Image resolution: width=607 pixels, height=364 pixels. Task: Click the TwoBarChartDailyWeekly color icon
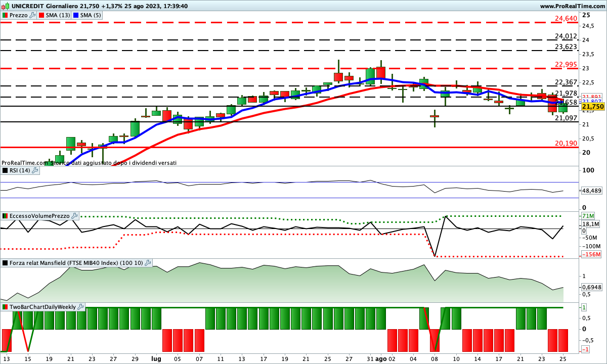5,307
